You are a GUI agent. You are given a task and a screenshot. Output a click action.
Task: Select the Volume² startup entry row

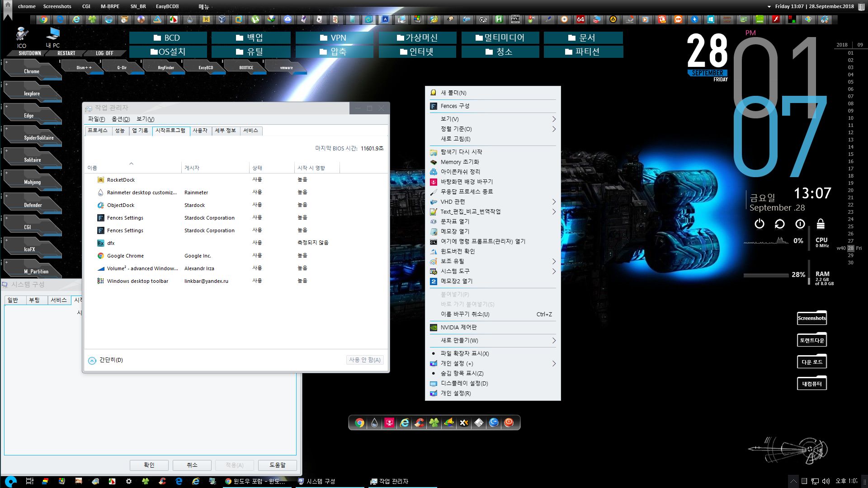coord(235,268)
